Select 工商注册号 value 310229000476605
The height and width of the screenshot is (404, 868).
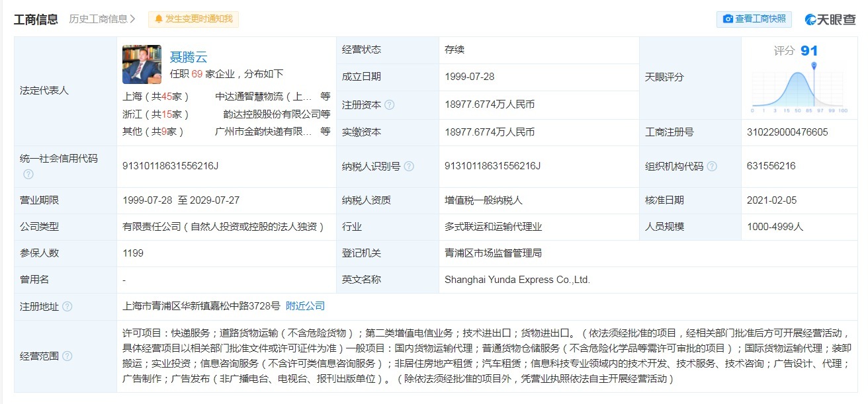pos(787,132)
